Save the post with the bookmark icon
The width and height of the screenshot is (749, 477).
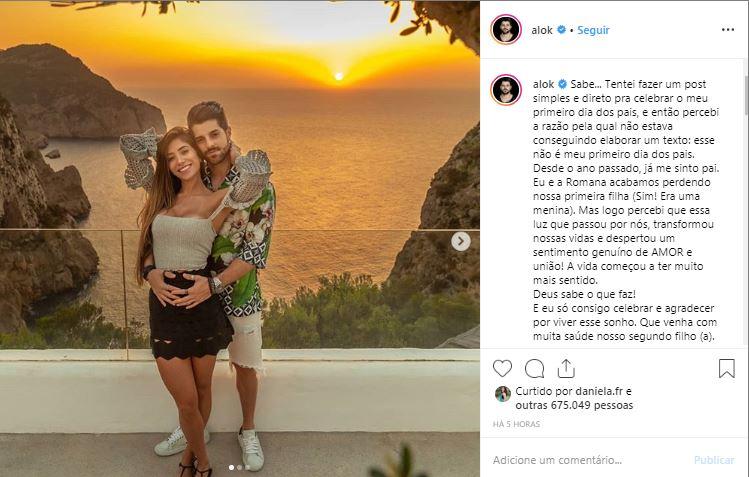click(x=727, y=368)
